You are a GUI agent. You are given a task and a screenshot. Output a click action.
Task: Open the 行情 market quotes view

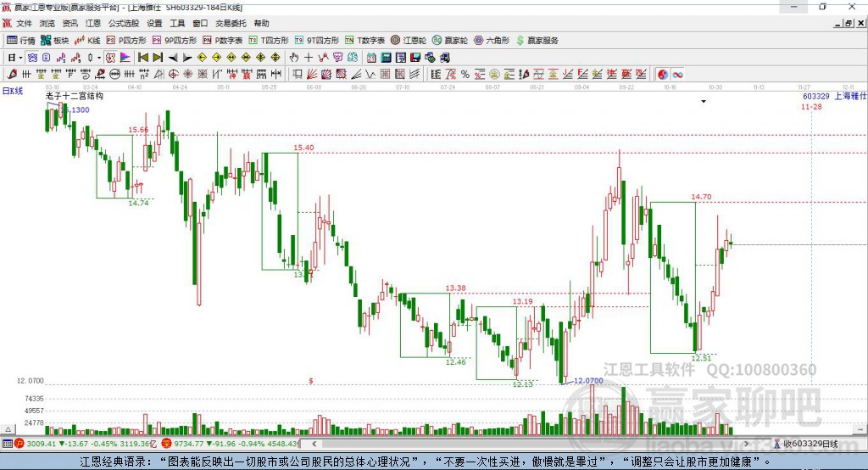pyautogui.click(x=21, y=41)
